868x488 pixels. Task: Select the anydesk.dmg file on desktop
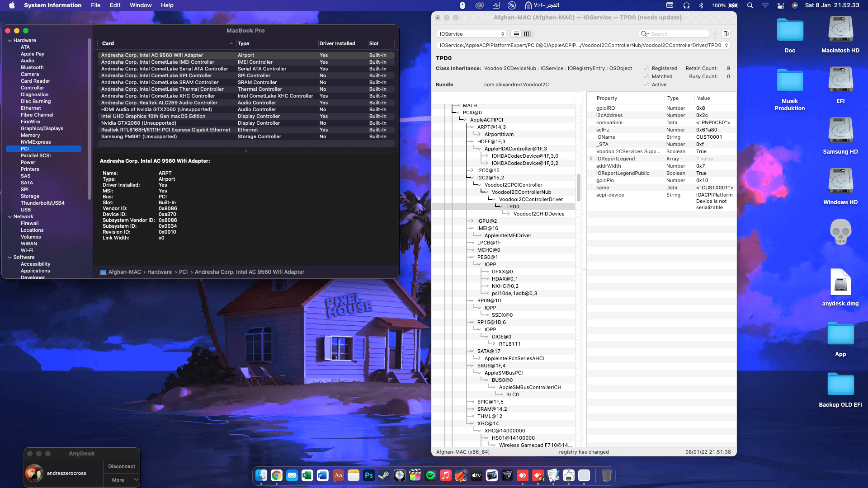840,283
